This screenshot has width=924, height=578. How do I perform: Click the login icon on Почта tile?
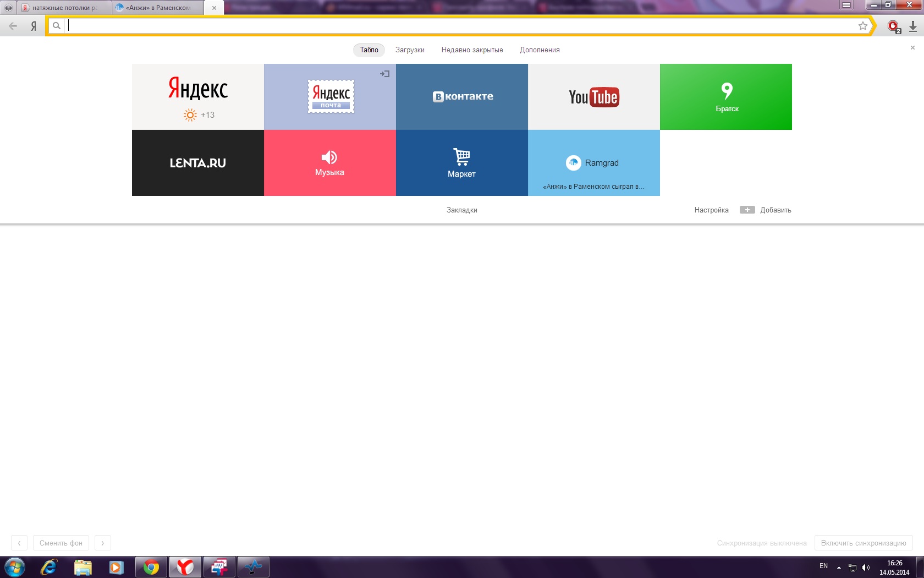coord(385,74)
